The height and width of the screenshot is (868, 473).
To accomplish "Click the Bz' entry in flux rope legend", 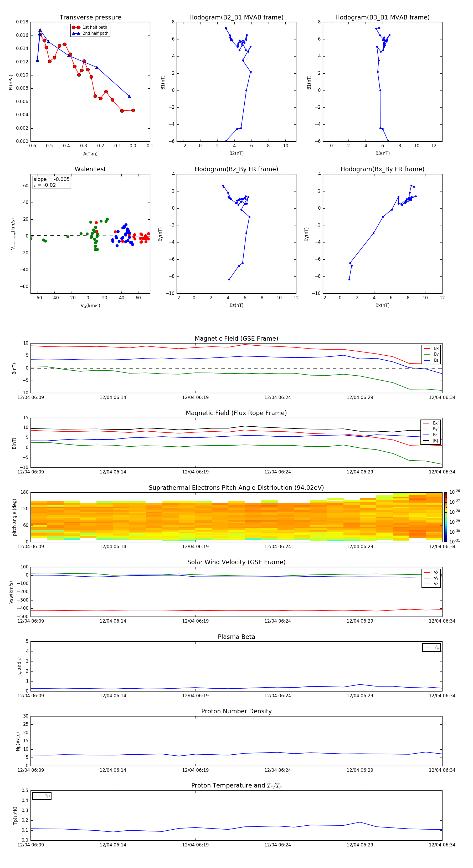I will tap(431, 435).
